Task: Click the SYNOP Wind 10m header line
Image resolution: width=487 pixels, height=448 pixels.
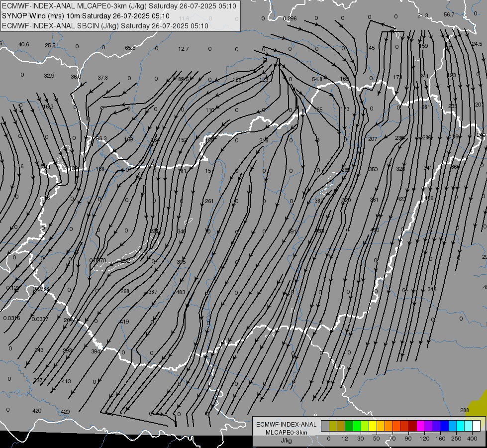Action: click(x=86, y=16)
